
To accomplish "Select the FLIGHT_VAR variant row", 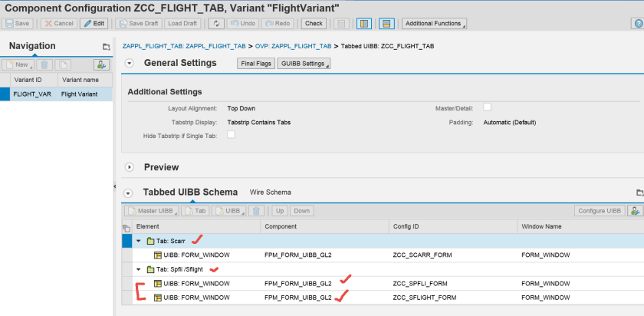I will pos(56,94).
